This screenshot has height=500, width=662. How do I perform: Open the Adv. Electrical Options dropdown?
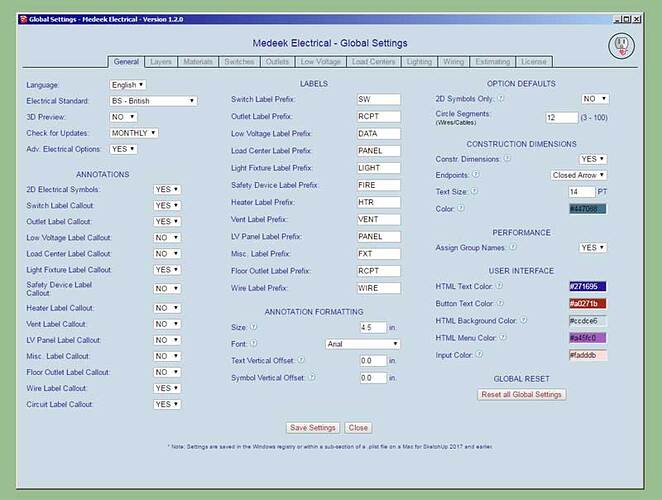(x=123, y=149)
